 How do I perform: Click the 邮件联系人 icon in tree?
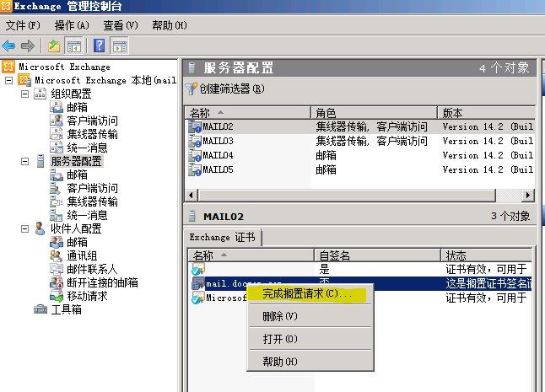tap(56, 269)
